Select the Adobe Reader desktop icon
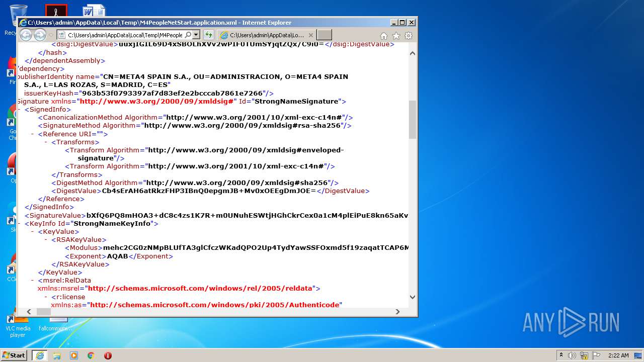Viewport: 644px width, 362px height. (x=56, y=10)
